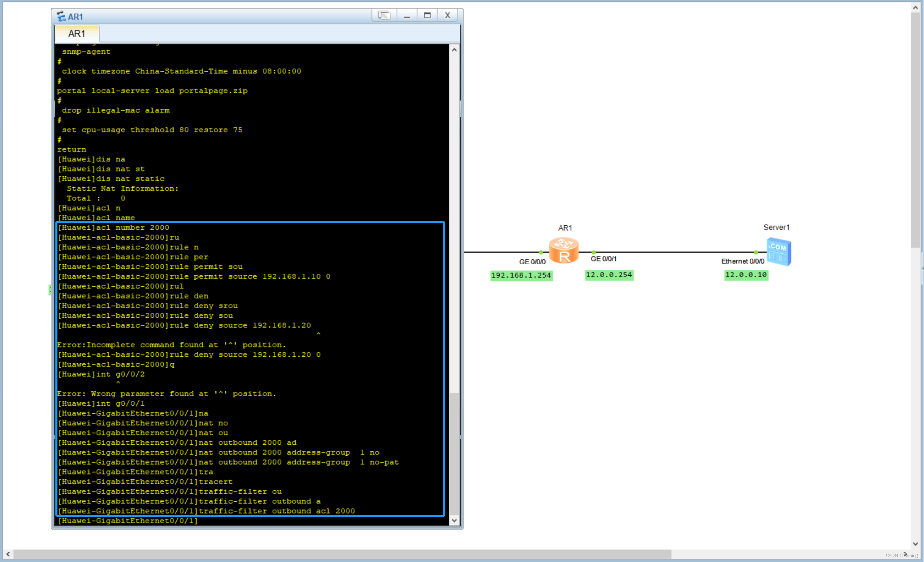Select the 192.168.1.254 address label
The width and height of the screenshot is (924, 562).
pos(521,275)
